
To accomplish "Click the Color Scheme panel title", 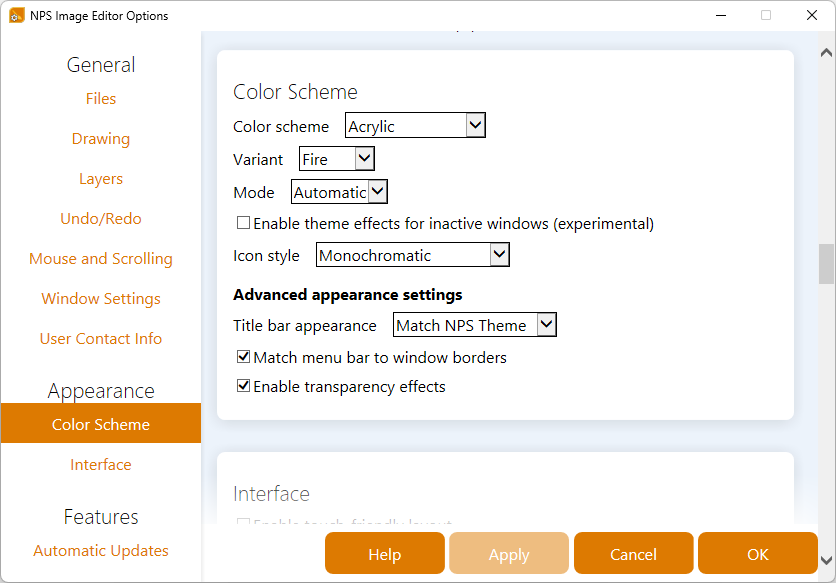I will (x=295, y=92).
